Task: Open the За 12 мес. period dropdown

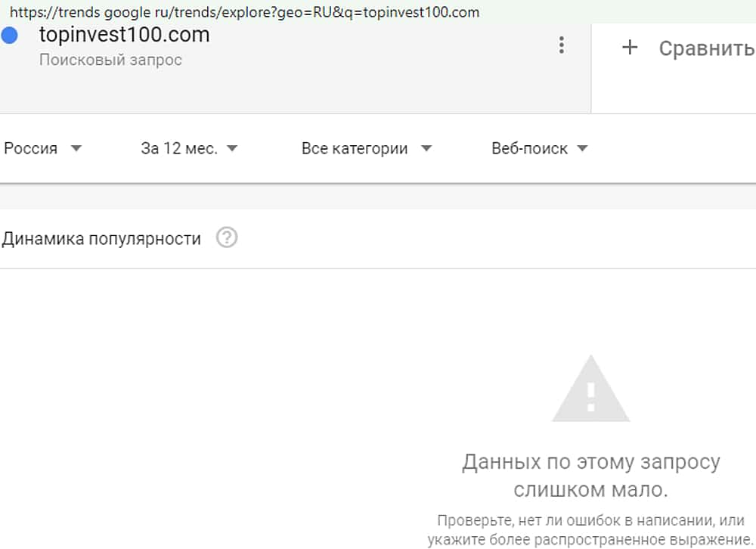Action: [x=189, y=148]
